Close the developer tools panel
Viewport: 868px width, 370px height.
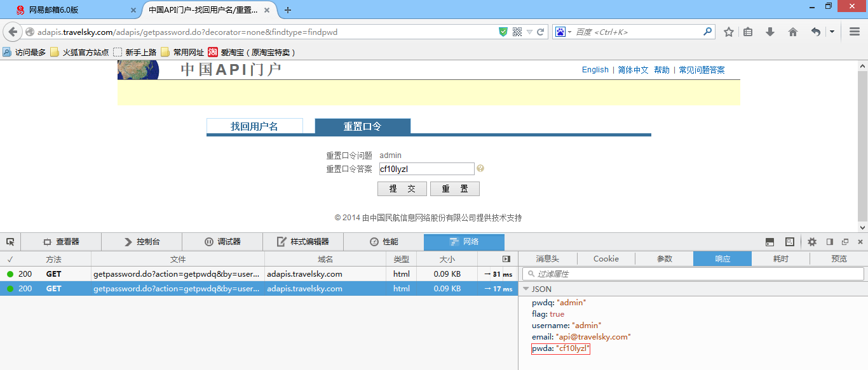(x=860, y=242)
